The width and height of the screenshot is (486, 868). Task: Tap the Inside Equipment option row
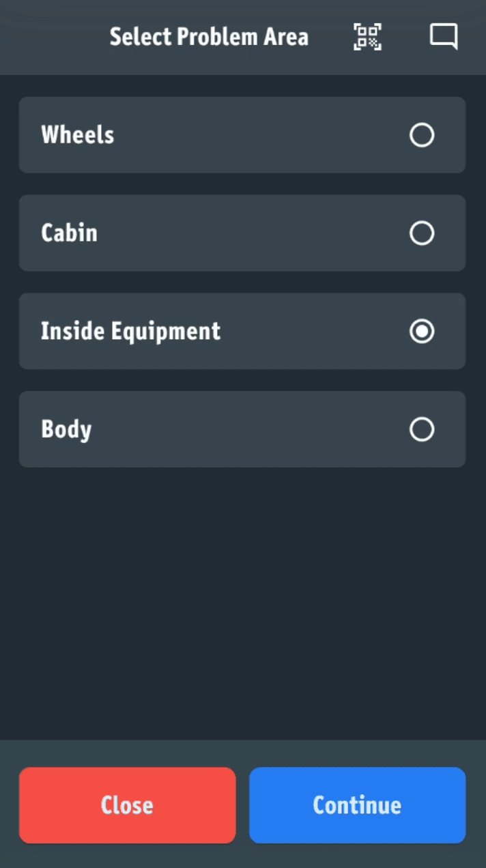pos(242,331)
